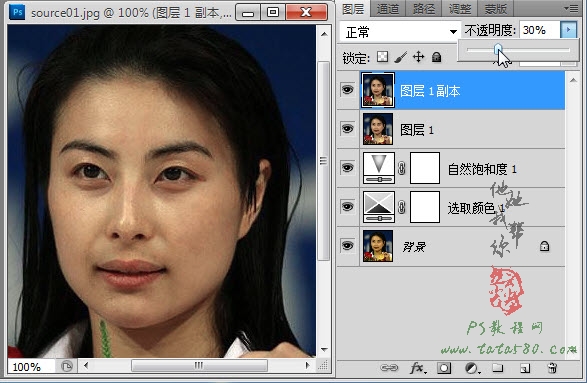Toggle lock all padlock icon
Screen dimensions: 587x383
(x=437, y=57)
